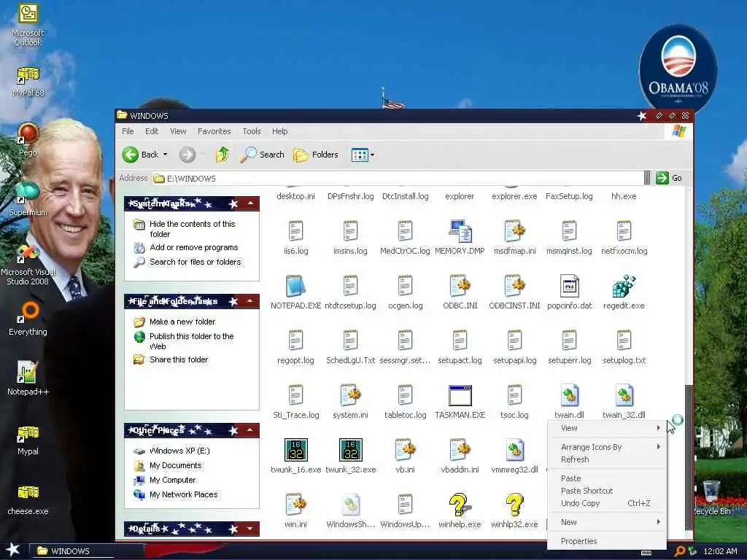The image size is (747, 560).
Task: Toggle the Folders pane button
Action: point(315,155)
